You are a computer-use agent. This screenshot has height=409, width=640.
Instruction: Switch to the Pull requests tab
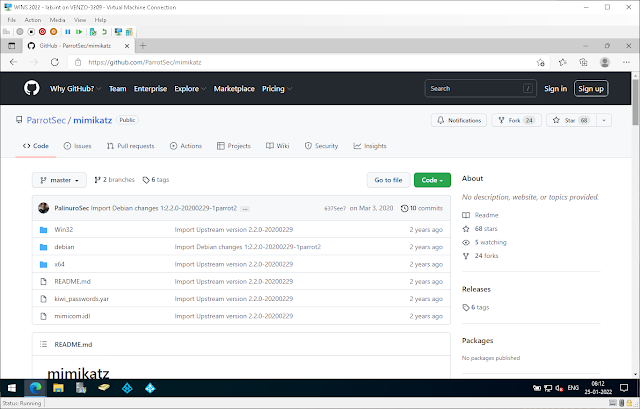point(131,146)
